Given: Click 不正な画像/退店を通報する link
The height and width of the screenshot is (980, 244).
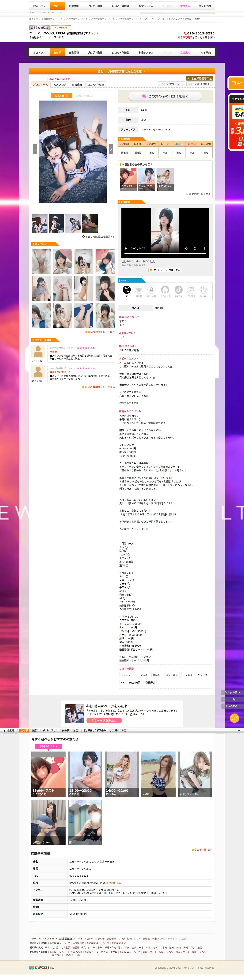Looking at the screenshot, I should pyautogui.click(x=99, y=237).
